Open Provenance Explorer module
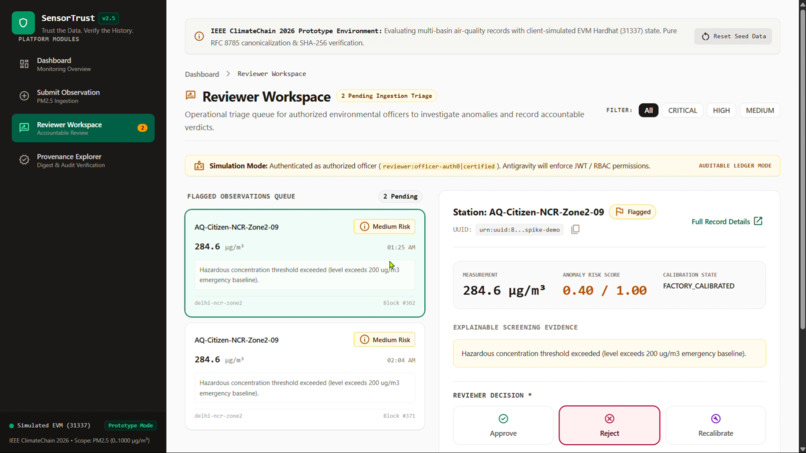The width and height of the screenshot is (806, 453). point(83,160)
